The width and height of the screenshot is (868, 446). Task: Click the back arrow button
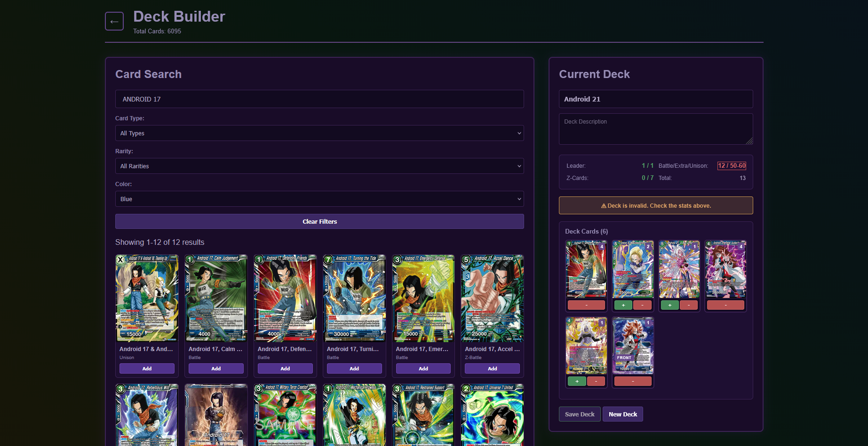[x=114, y=21]
